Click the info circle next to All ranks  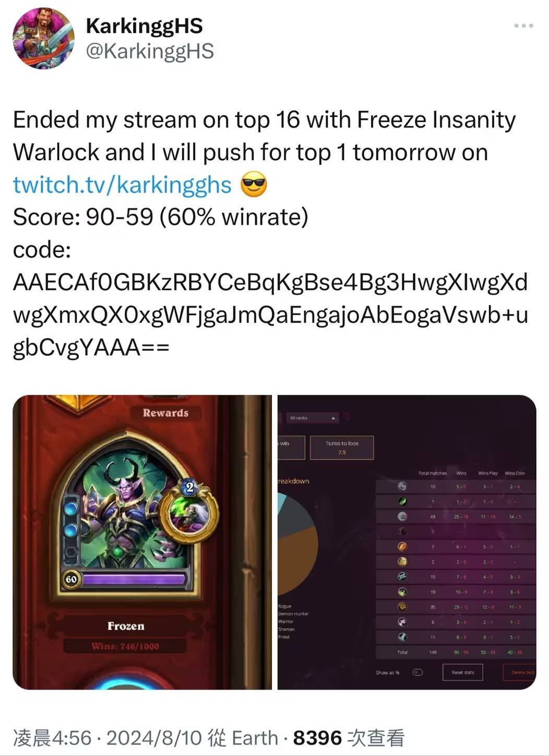point(347,417)
